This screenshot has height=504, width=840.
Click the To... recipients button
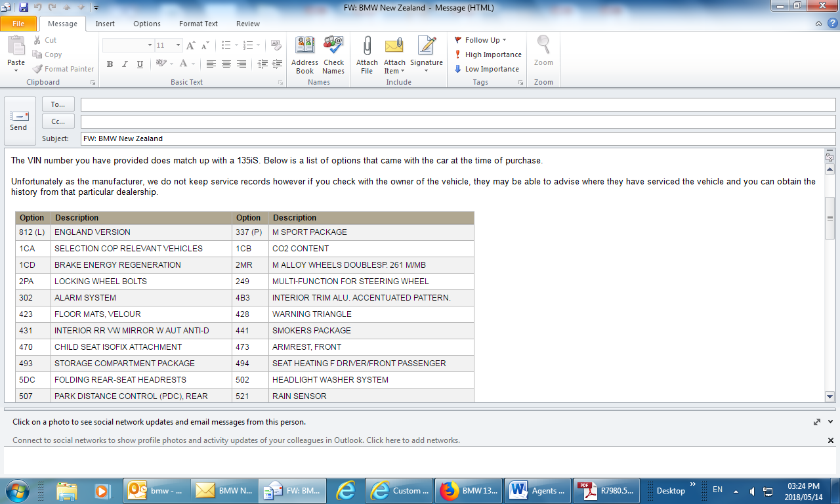coord(58,104)
